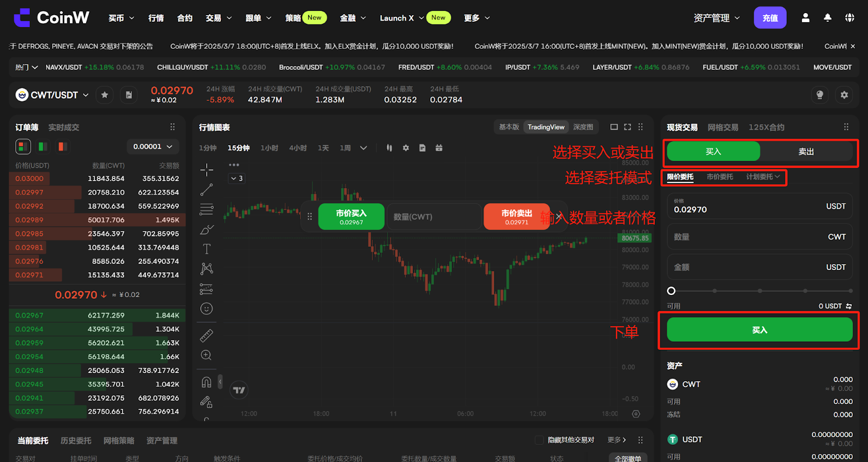Screen dimensions: 868x462
Task: Open the language globe selector
Action: click(x=850, y=18)
